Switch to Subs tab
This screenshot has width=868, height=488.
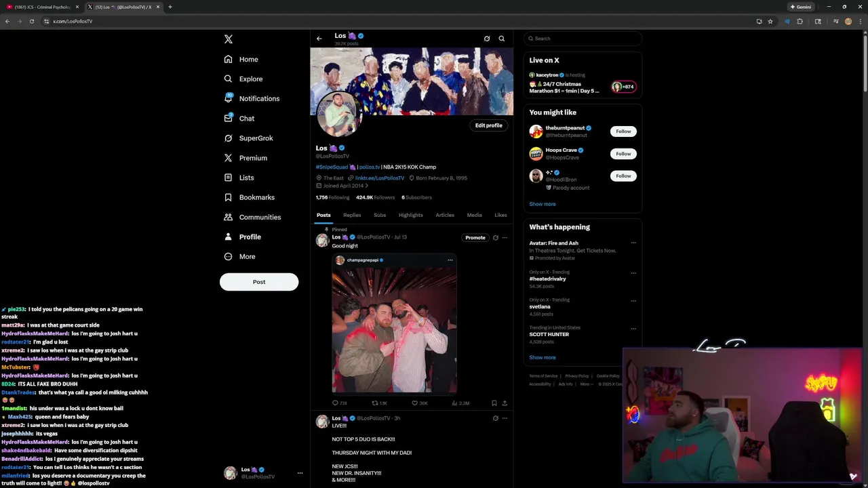point(380,215)
